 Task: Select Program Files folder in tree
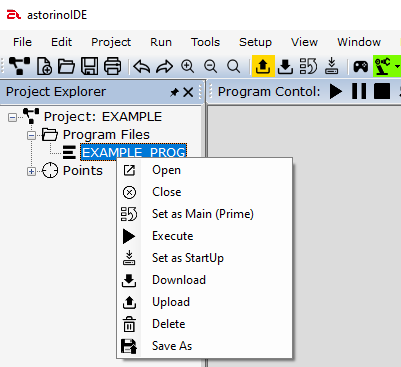tap(106, 135)
